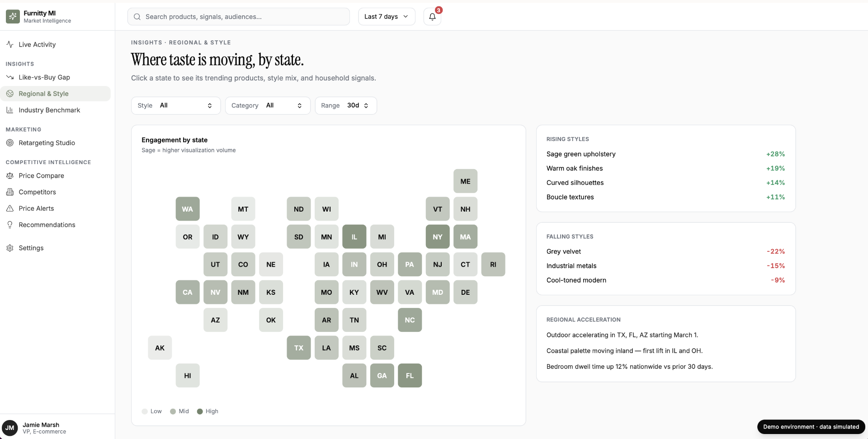Click the Recommendations lightbulb icon
This screenshot has width=868, height=439.
(x=10, y=225)
